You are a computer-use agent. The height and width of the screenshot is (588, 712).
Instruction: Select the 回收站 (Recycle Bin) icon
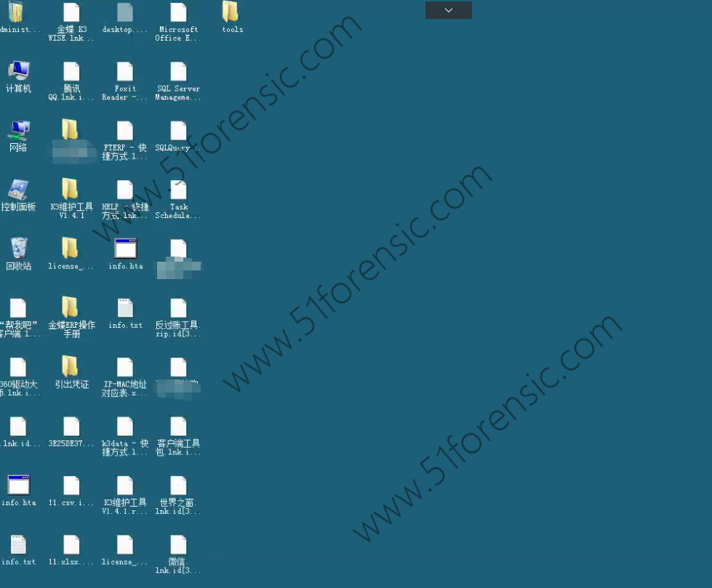(x=18, y=249)
